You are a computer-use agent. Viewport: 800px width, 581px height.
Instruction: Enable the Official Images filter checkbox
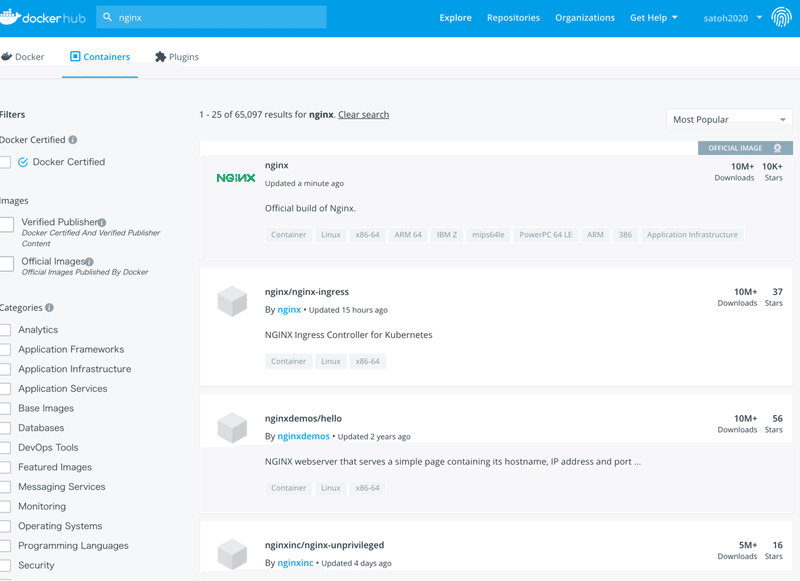coord(6,264)
